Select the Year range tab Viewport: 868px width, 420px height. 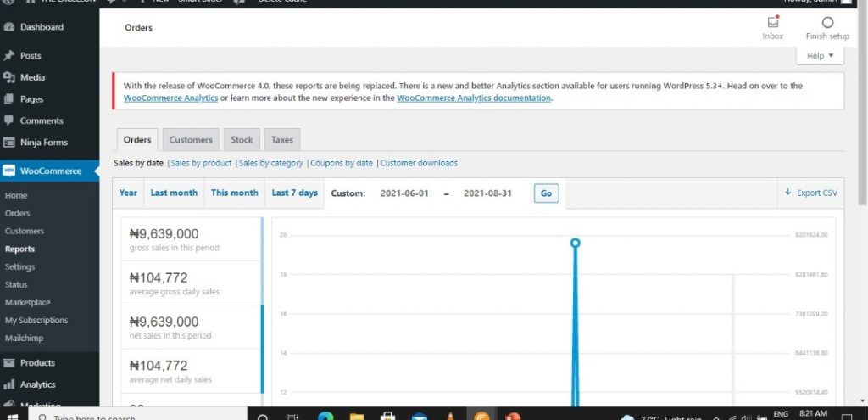point(128,193)
